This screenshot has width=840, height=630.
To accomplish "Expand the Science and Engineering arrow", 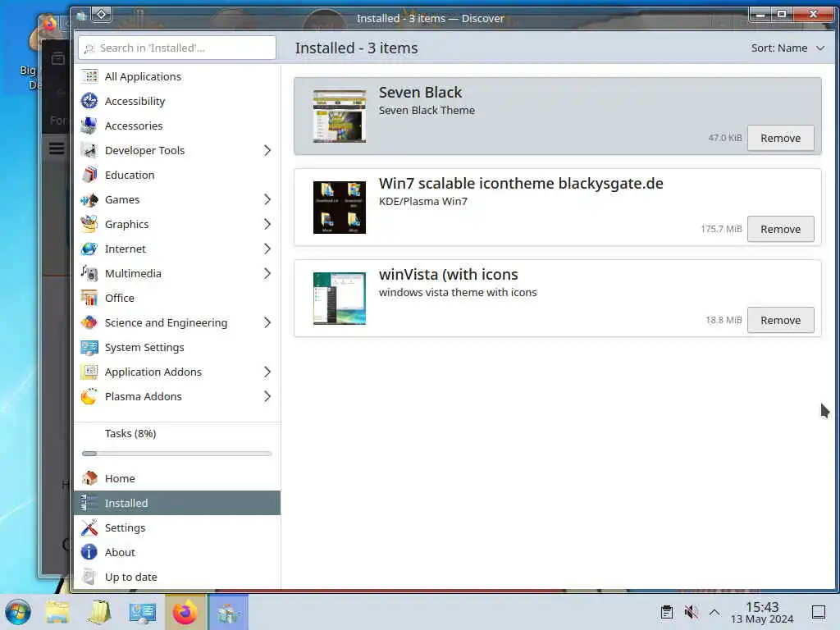I will [x=267, y=323].
